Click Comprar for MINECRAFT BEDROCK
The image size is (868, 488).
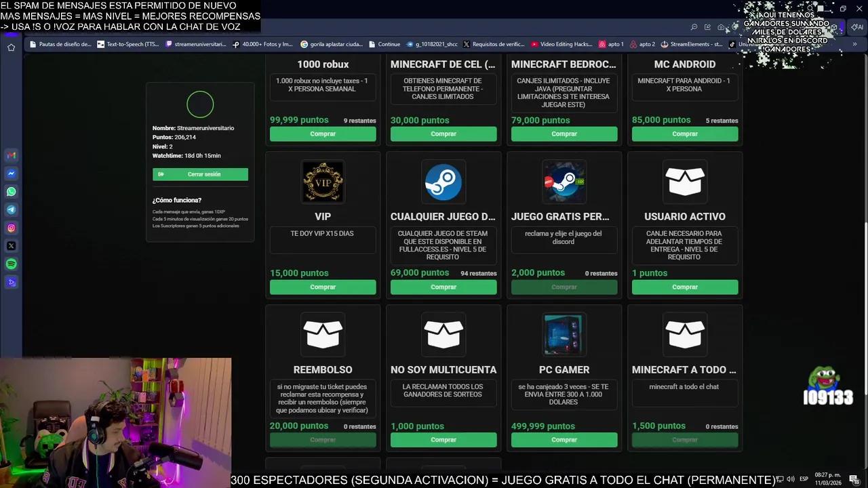564,134
